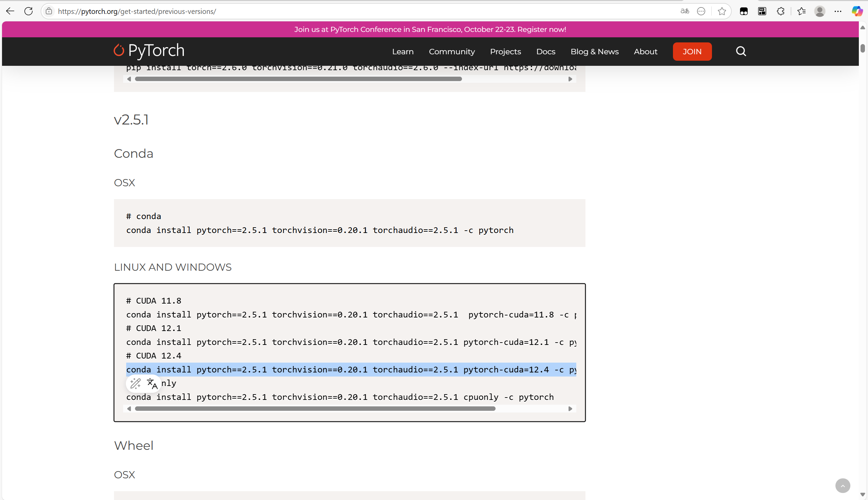Click the PyTorch logo flame icon
The image size is (868, 500).
[119, 50]
